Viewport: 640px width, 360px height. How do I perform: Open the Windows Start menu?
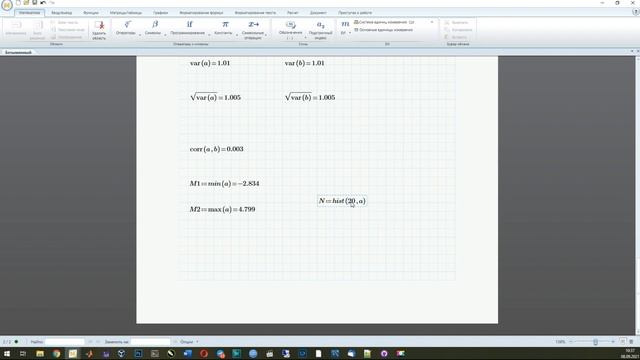(7, 353)
